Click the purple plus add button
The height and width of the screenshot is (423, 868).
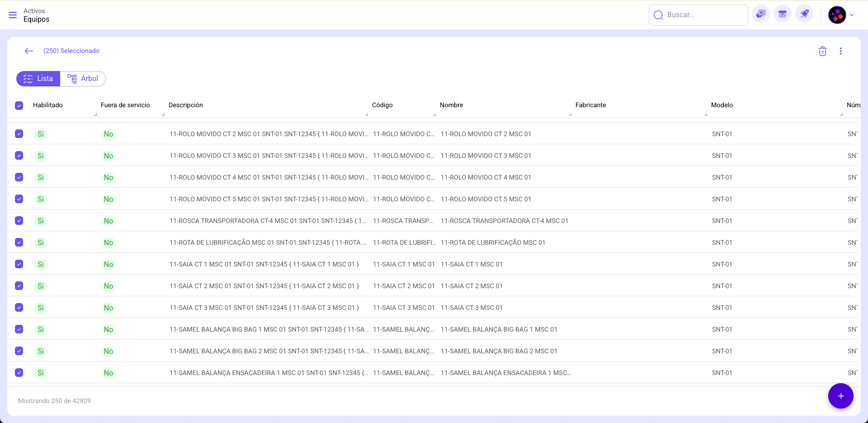click(840, 396)
